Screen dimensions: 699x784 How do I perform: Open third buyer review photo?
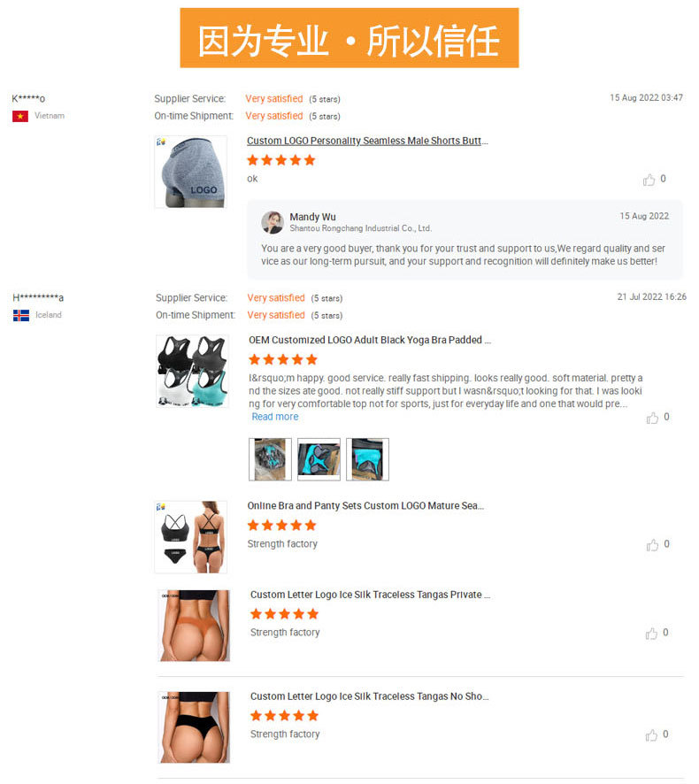[367, 459]
